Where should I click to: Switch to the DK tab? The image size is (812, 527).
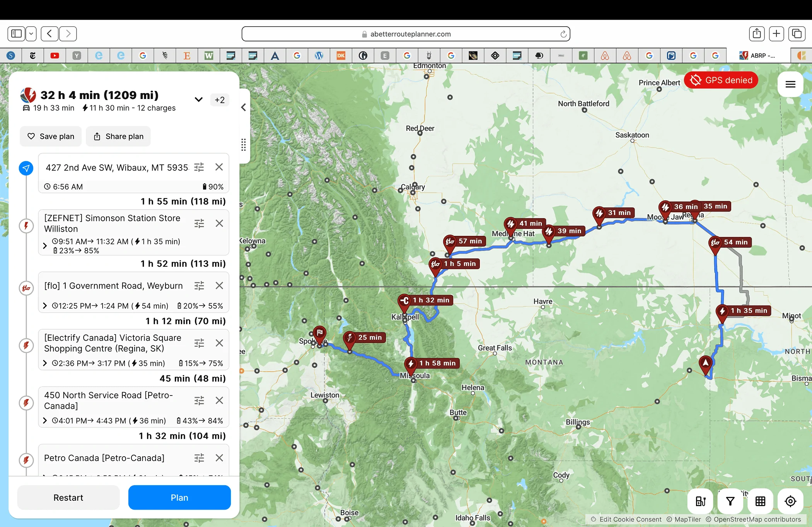pos(341,56)
